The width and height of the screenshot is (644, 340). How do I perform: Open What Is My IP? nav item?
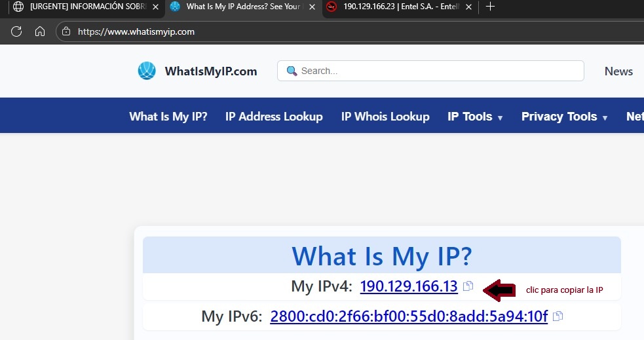tap(168, 117)
